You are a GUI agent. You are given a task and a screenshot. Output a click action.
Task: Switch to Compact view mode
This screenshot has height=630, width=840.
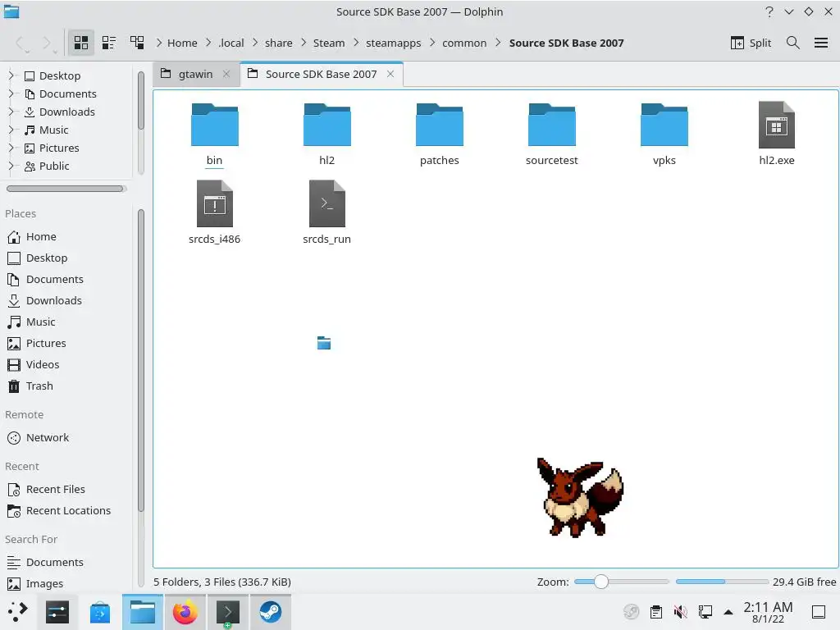pyautogui.click(x=109, y=43)
